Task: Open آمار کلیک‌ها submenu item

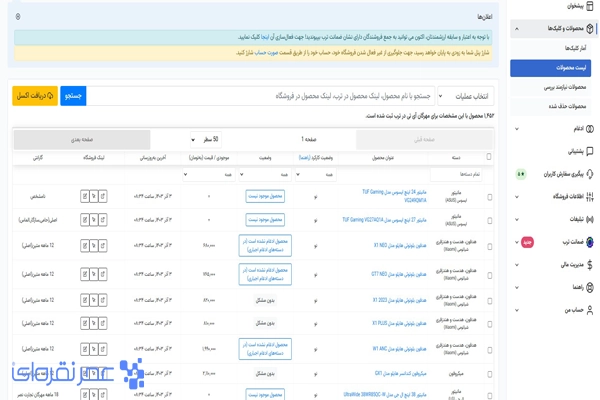Action: 551,48
